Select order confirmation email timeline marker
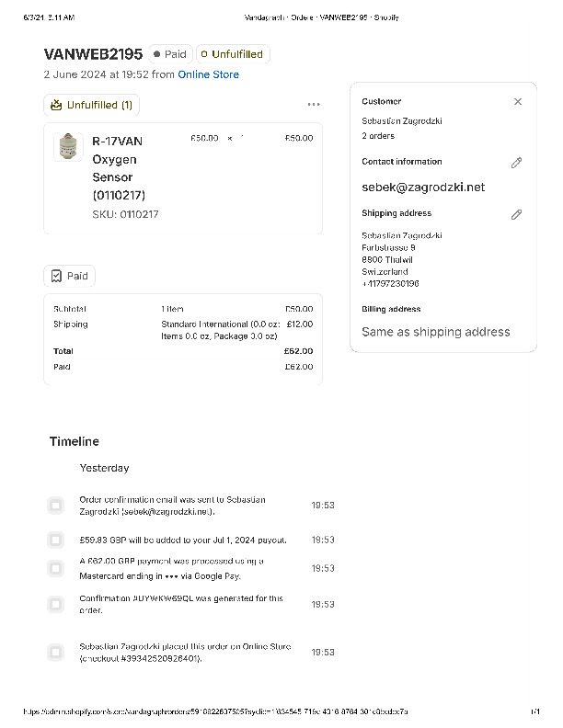563x728 pixels. 56,505
